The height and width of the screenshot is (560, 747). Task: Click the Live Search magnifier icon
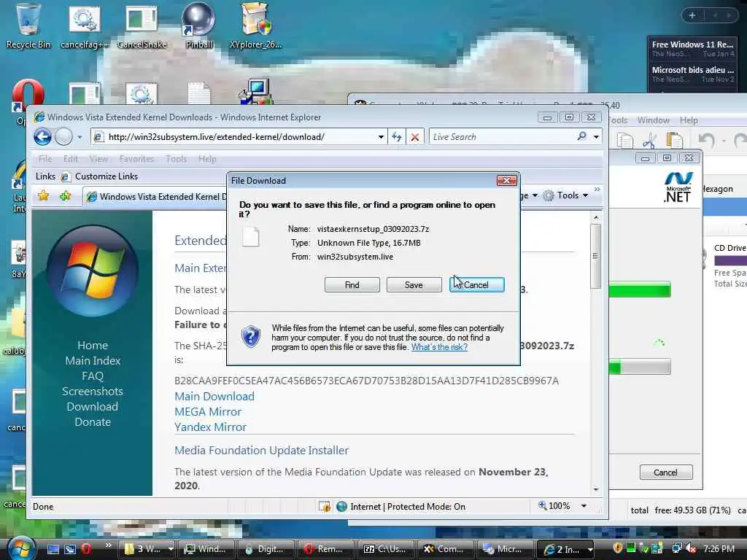click(x=581, y=136)
